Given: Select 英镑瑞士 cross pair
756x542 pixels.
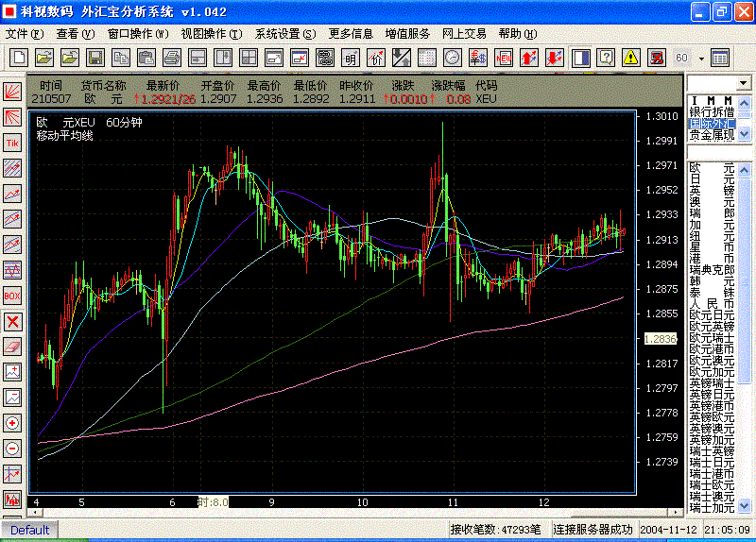Looking at the screenshot, I should point(713,383).
